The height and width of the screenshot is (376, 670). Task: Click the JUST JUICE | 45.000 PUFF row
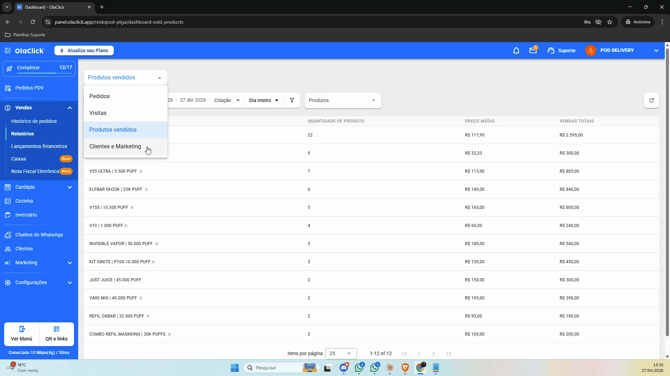click(x=371, y=280)
